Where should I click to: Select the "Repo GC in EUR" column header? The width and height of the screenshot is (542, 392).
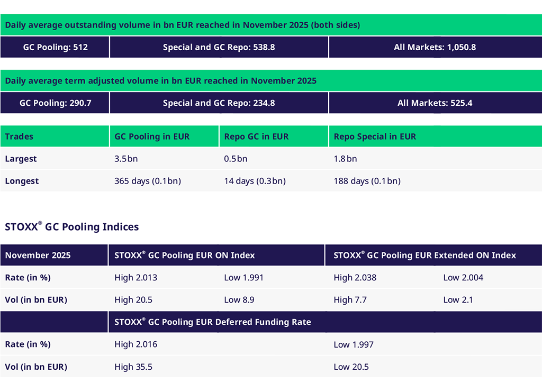[x=256, y=136]
